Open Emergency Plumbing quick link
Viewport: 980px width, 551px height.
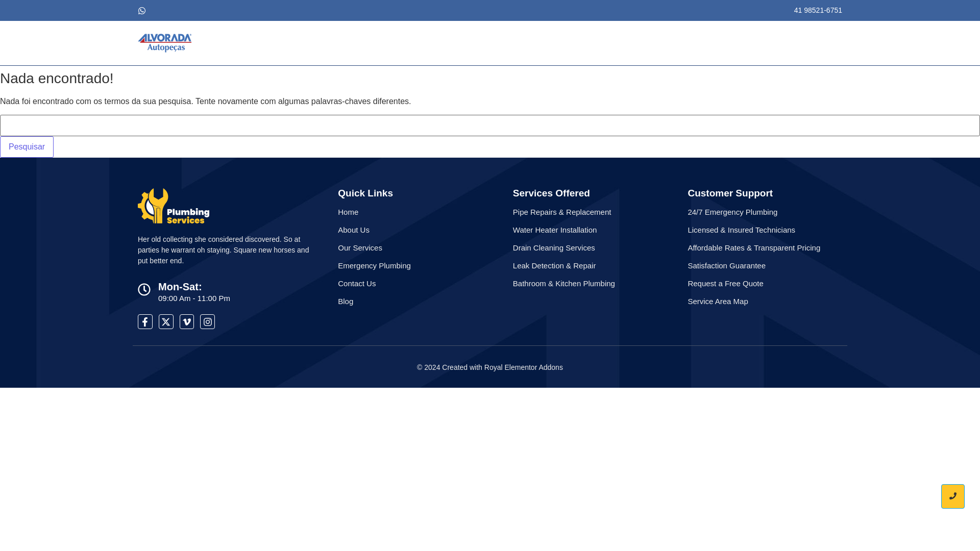point(374,266)
